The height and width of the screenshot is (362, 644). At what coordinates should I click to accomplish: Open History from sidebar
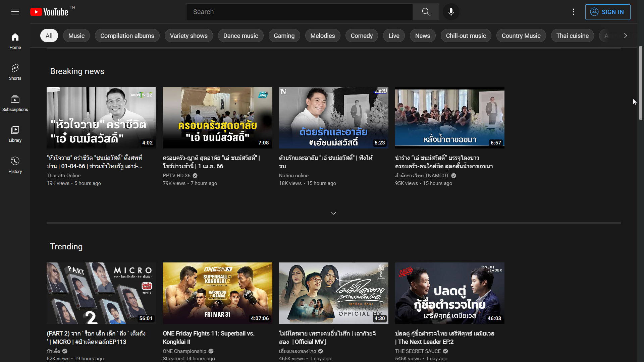[15, 165]
